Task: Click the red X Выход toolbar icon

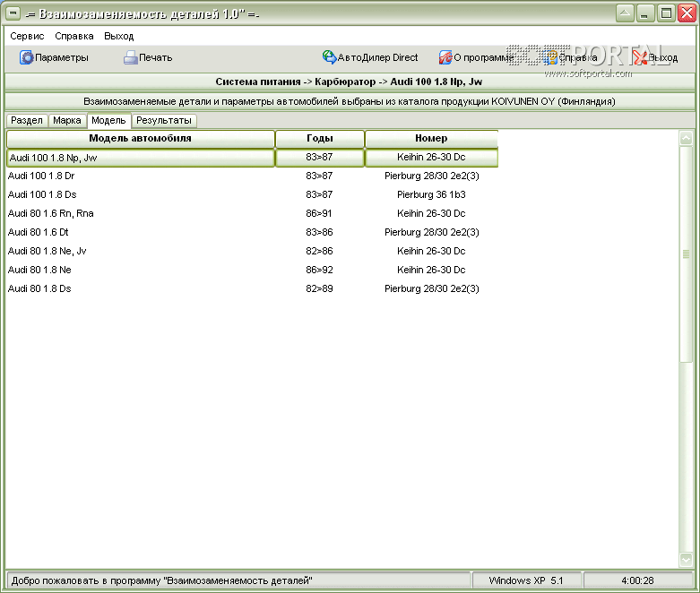Action: [640, 57]
